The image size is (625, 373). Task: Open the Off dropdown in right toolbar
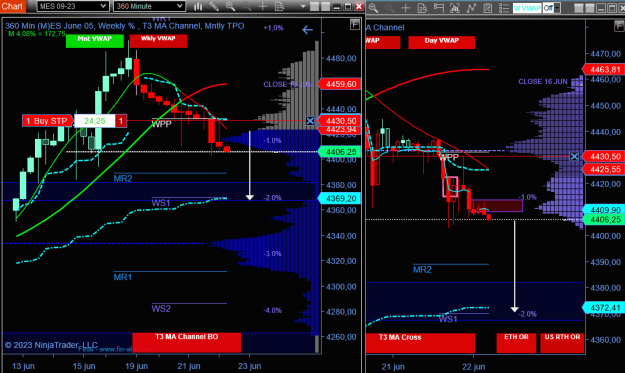[552, 8]
